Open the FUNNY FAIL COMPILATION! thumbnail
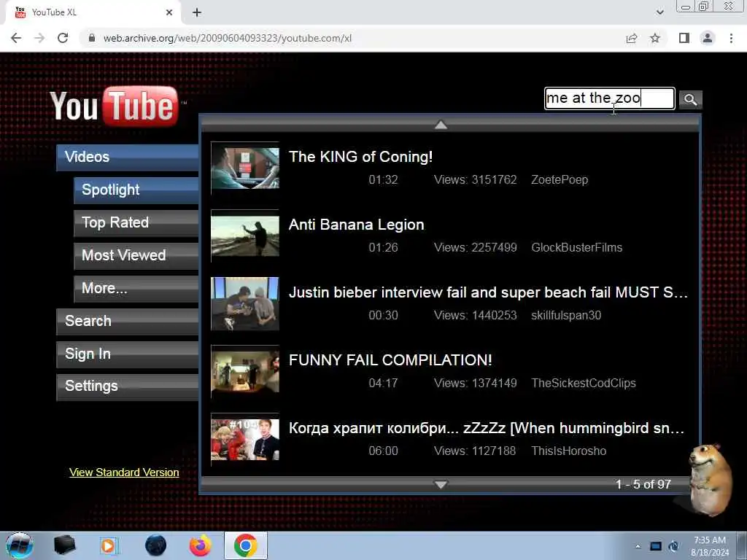The image size is (747, 560). tap(245, 371)
